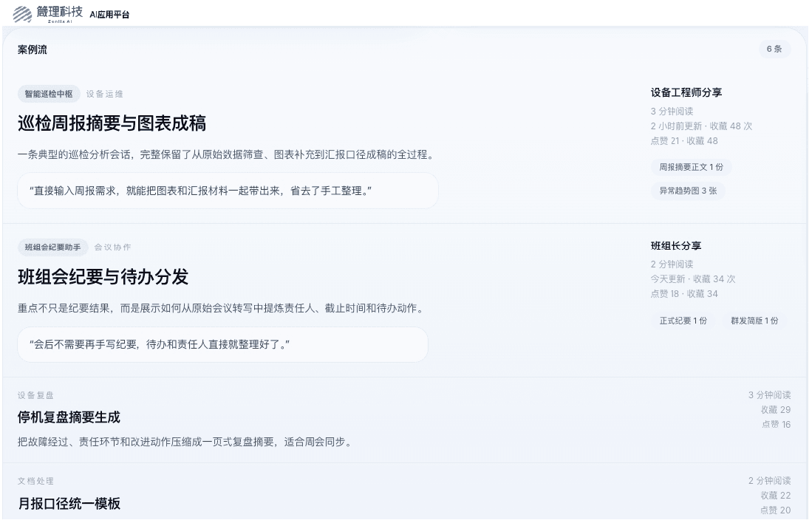Select the 智能巡检中枢 tag
This screenshot has width=812, height=523.
click(49, 94)
